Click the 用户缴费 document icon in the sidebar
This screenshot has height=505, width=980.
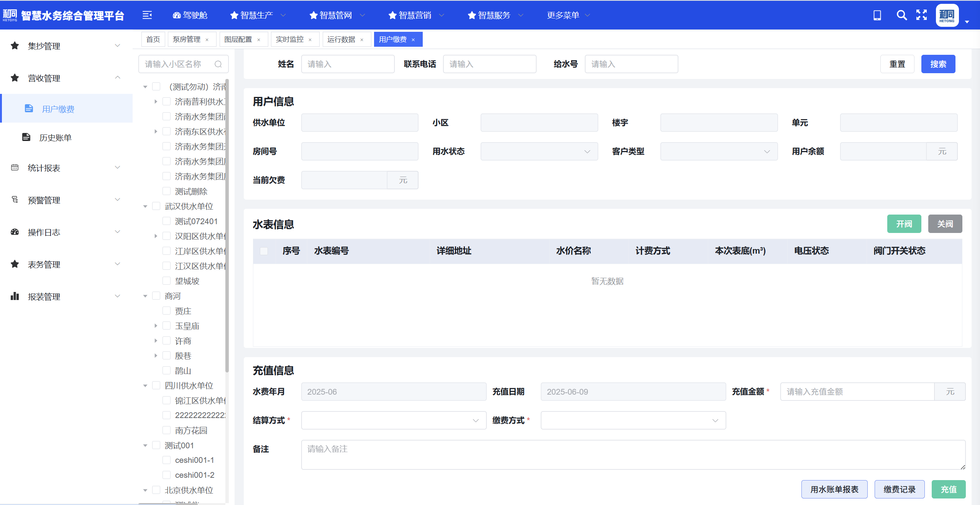(29, 108)
